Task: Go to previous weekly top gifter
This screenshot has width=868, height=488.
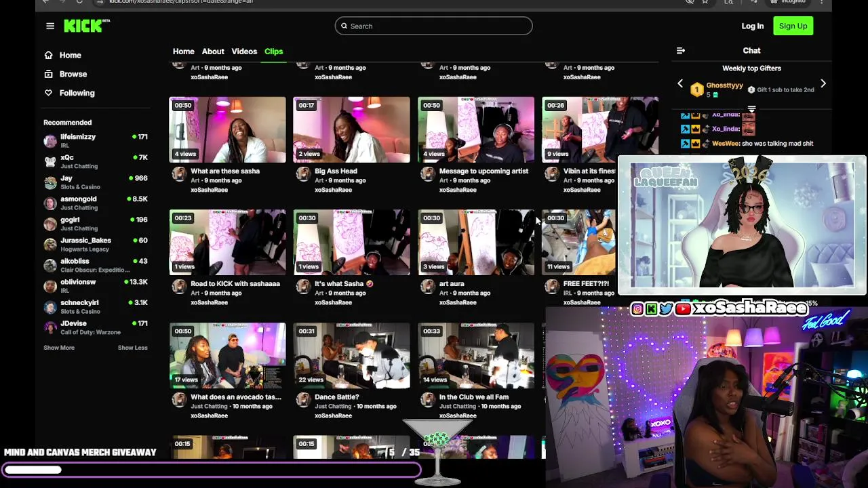Action: 680,84
